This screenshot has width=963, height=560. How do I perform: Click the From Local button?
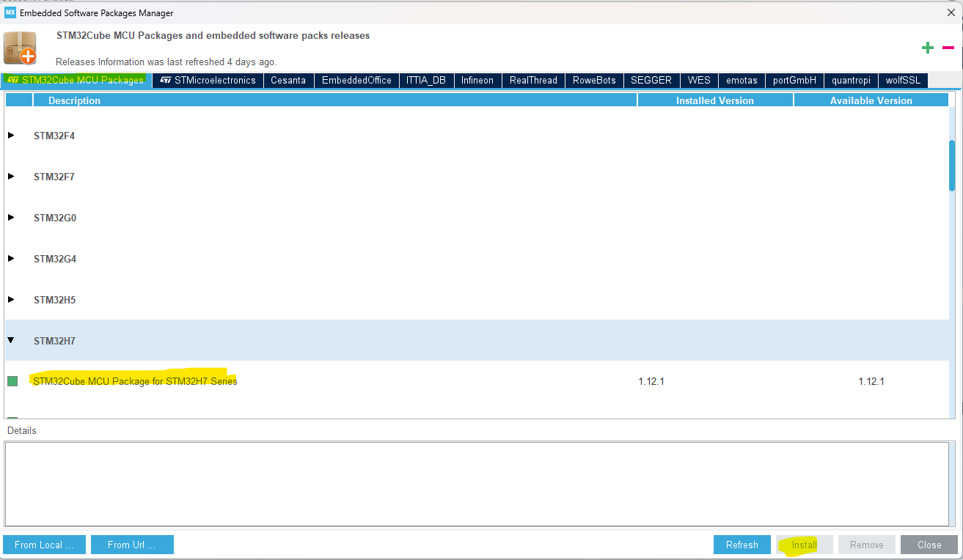coord(43,545)
